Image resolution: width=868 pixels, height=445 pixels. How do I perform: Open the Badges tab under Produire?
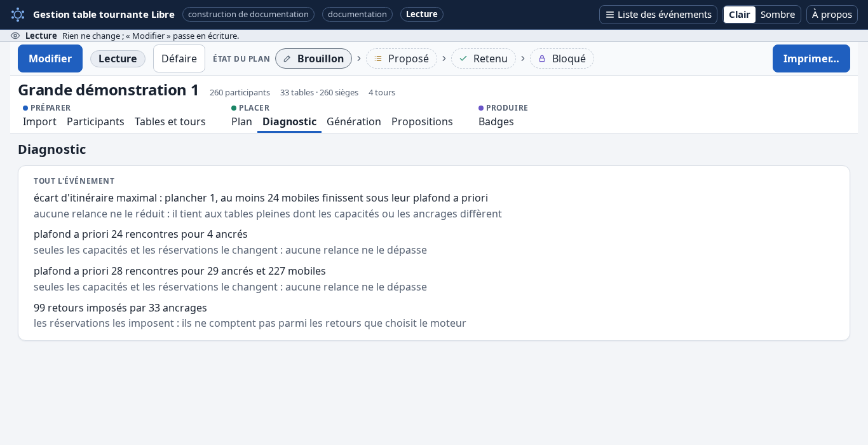click(496, 121)
